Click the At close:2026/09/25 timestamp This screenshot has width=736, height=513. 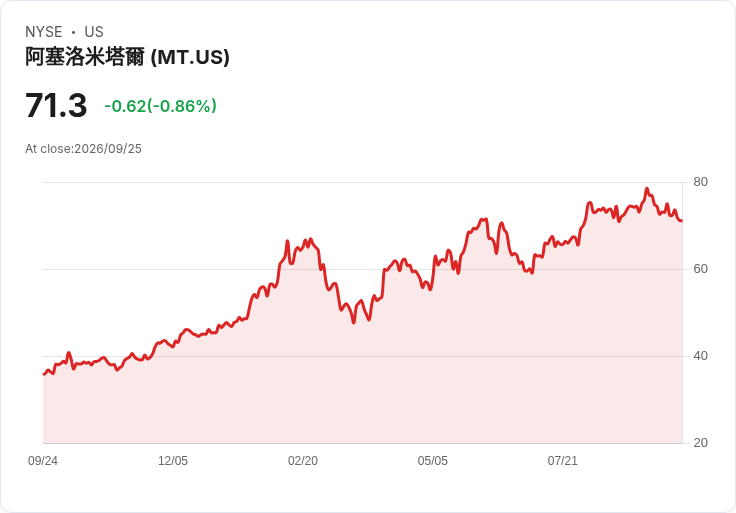84,149
